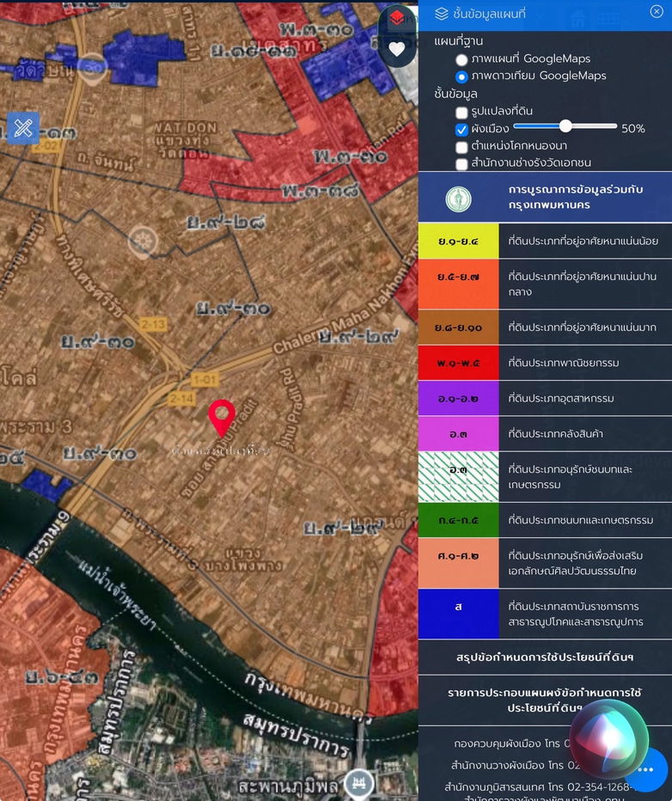This screenshot has height=801, width=672.
Task: Click the สะพานภูมิพล bridge label
Action: [x=289, y=787]
